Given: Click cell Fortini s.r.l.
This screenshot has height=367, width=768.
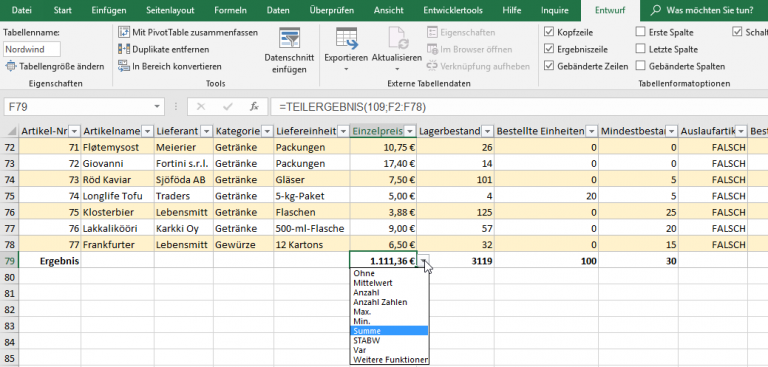Looking at the screenshot, I should point(184,163).
